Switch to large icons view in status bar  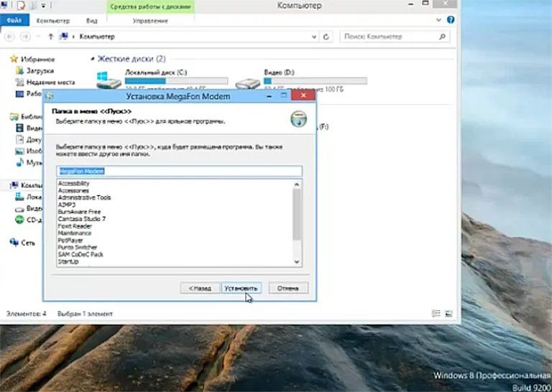448,313
